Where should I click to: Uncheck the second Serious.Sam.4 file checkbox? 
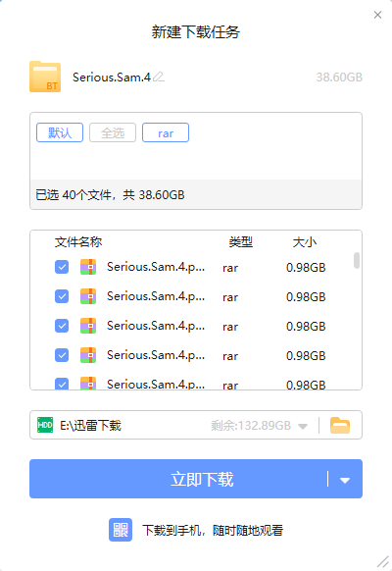click(x=62, y=296)
